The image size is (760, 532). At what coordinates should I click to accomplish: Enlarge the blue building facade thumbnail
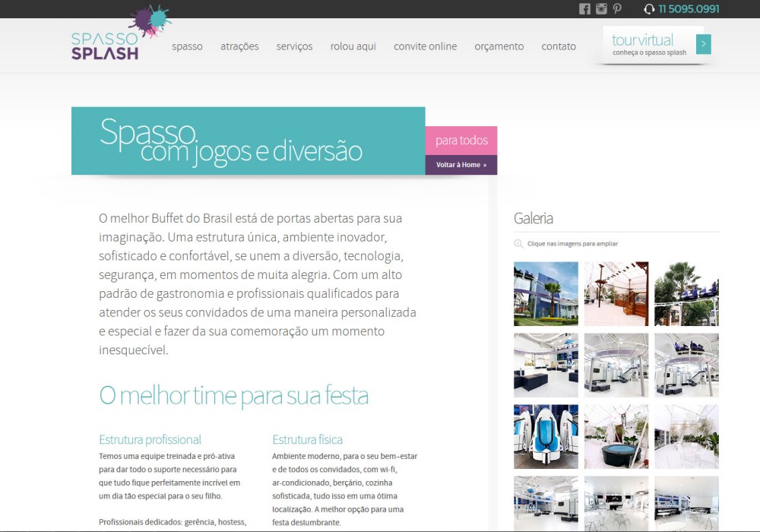(x=546, y=293)
